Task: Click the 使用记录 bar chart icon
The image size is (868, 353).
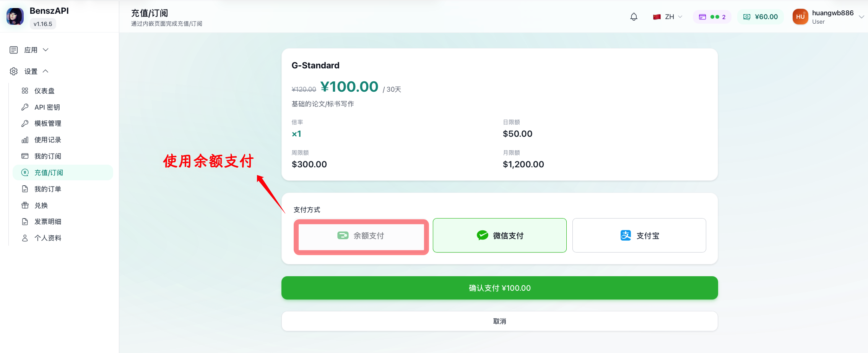Action: pyautogui.click(x=25, y=140)
